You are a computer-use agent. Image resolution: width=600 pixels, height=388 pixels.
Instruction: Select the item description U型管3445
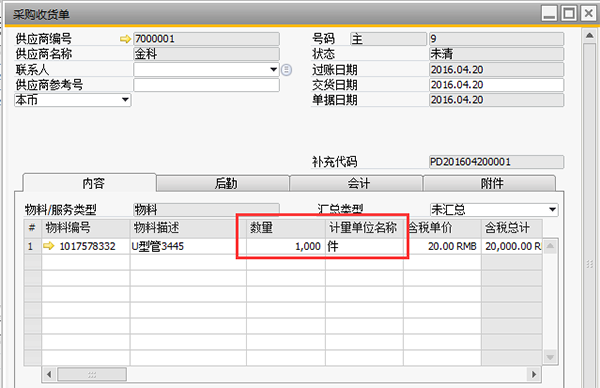pos(188,246)
